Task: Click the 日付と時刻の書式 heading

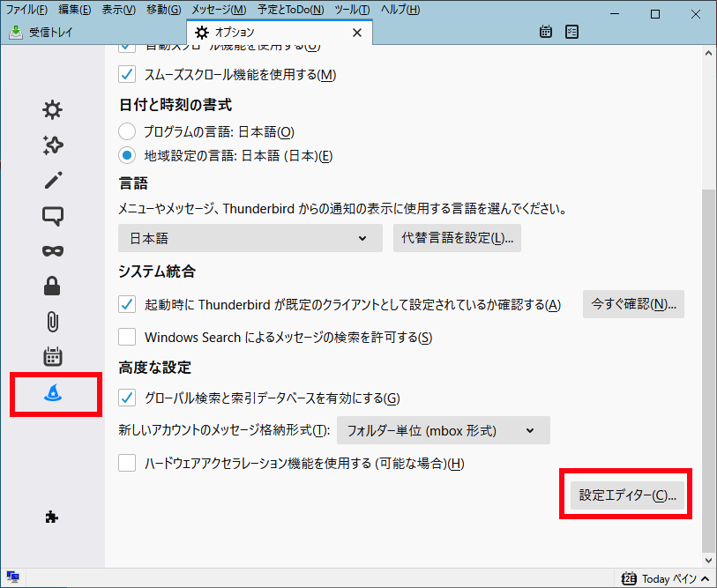Action: (176, 105)
